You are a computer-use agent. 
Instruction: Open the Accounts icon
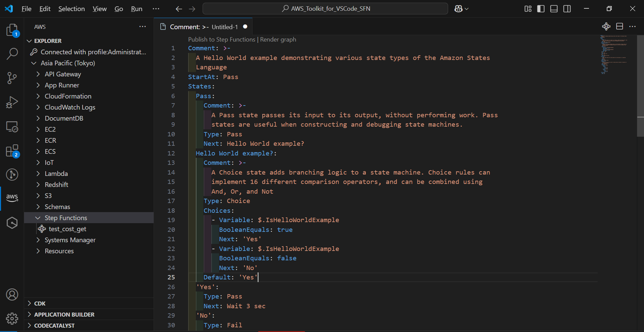coord(12,294)
